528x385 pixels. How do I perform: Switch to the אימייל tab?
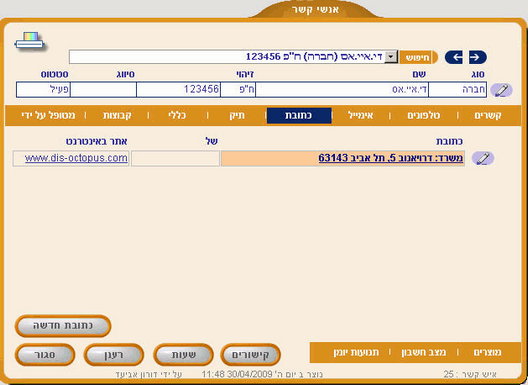pos(360,116)
